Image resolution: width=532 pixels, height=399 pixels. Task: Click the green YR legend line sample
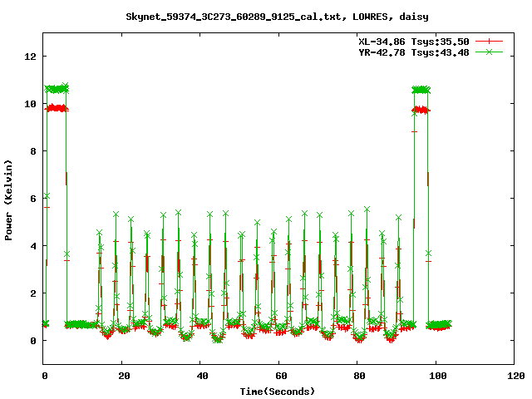tap(489, 52)
